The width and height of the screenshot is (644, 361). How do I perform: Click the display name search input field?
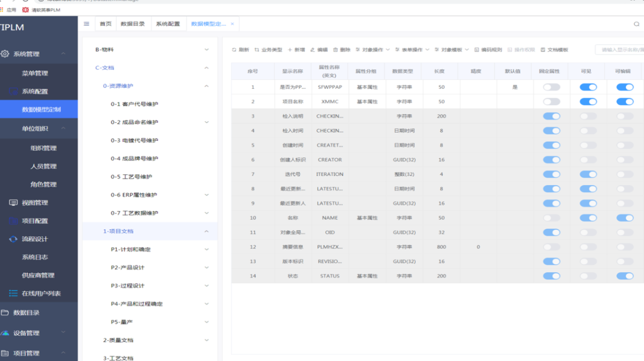point(620,50)
